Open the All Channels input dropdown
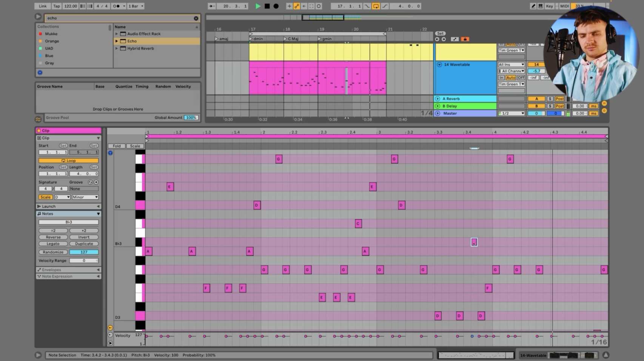644x361 pixels. pos(511,71)
